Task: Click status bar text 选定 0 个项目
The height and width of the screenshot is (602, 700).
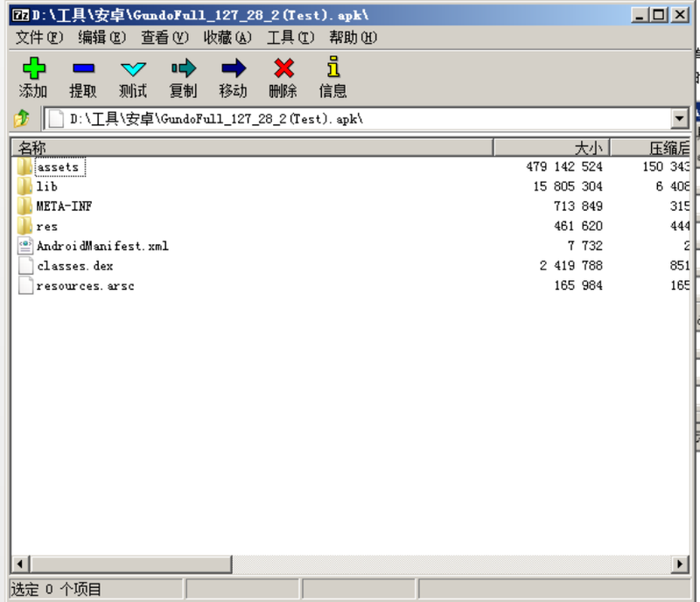Action: (56, 590)
